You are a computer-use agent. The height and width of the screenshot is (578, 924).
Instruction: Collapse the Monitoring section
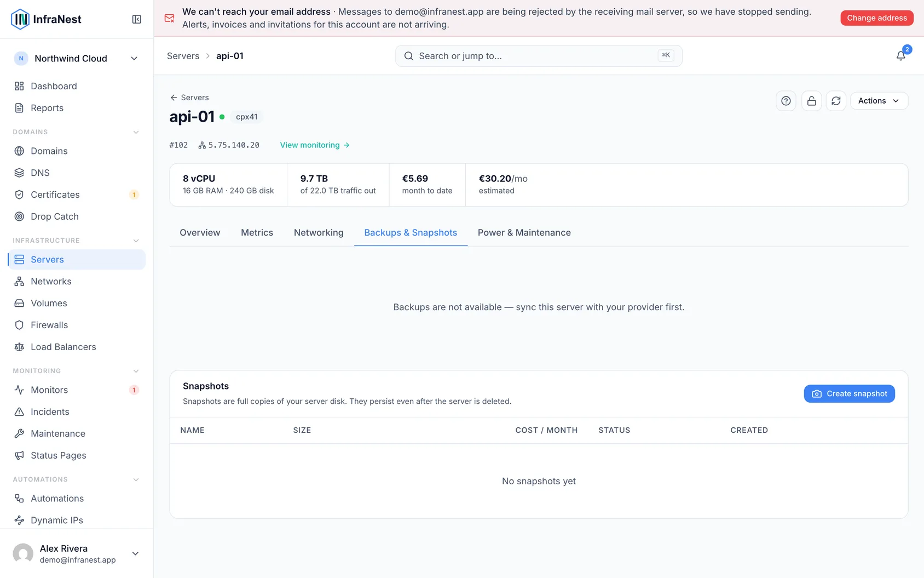(136, 371)
